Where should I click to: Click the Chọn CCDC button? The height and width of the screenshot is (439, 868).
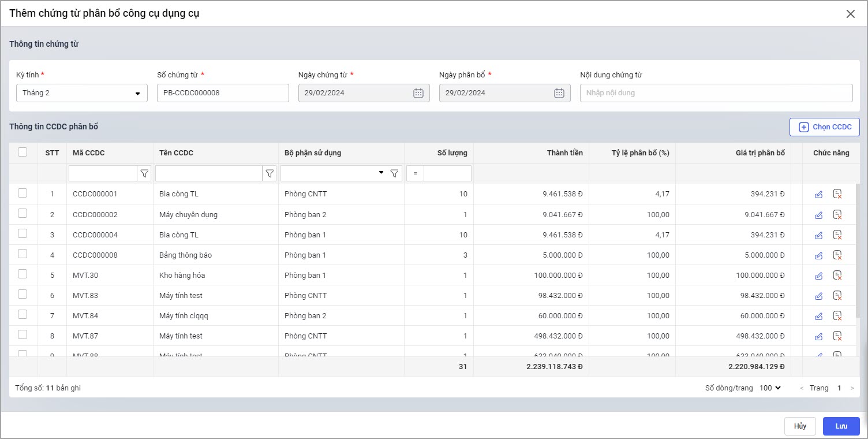824,127
